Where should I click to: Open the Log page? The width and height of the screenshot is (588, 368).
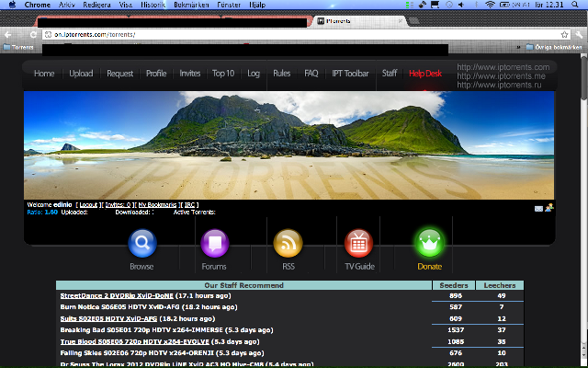(254, 74)
